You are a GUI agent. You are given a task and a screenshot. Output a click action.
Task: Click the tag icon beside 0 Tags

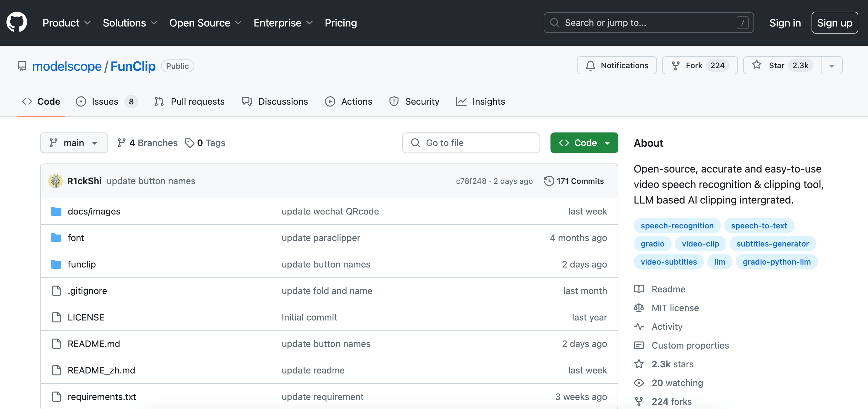click(x=189, y=143)
